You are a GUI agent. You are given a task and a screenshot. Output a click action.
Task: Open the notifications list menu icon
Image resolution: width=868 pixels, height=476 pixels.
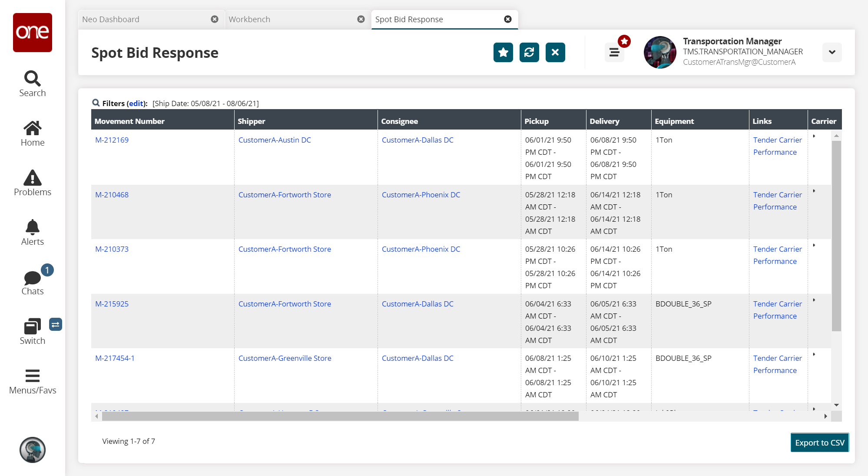click(614, 53)
